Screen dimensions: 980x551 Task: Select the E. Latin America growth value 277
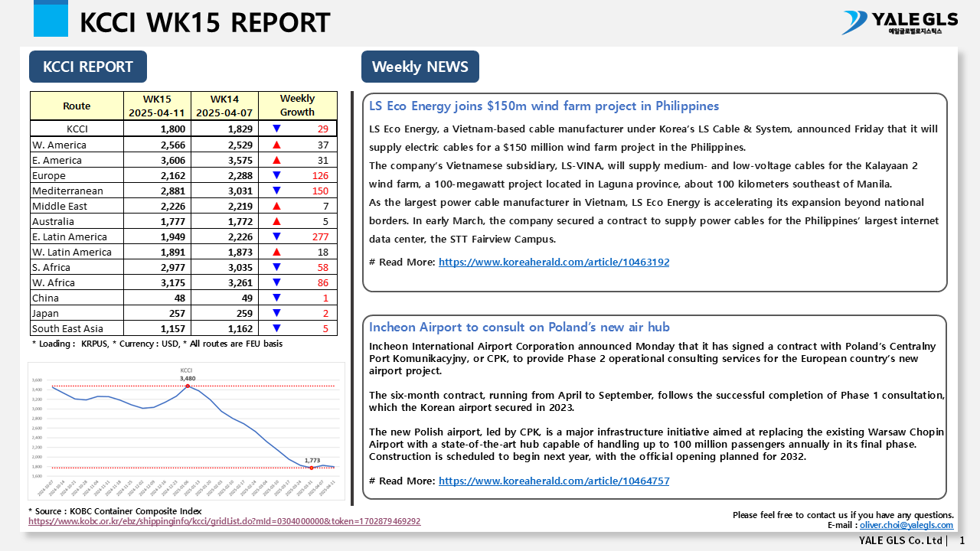click(320, 236)
